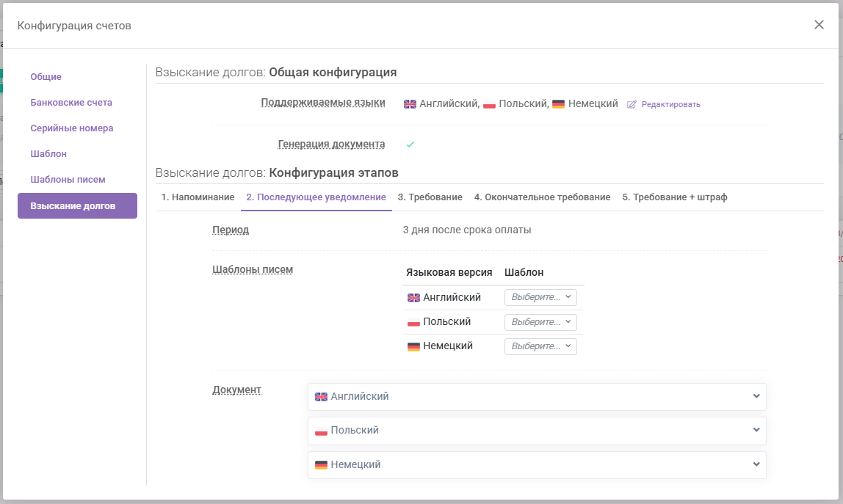The image size is (843, 504).
Task: Switch to the 2. Последующее уведомление tab
Action: click(x=316, y=197)
